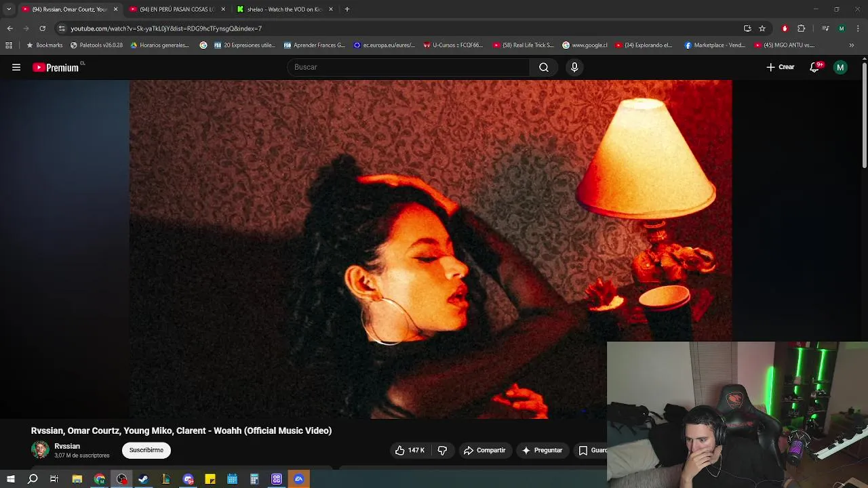Open Aprender Frances G bookmark

click(x=315, y=45)
